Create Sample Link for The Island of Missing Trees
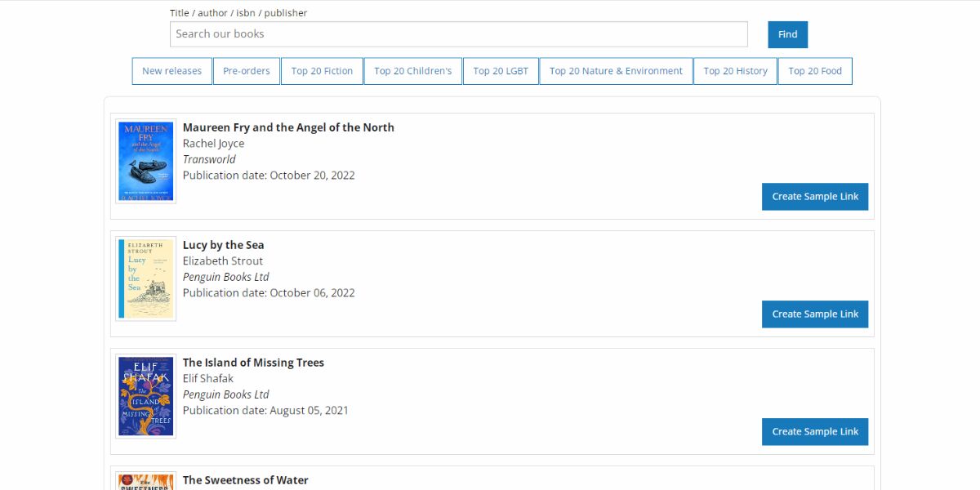This screenshot has height=490, width=980. tap(814, 431)
